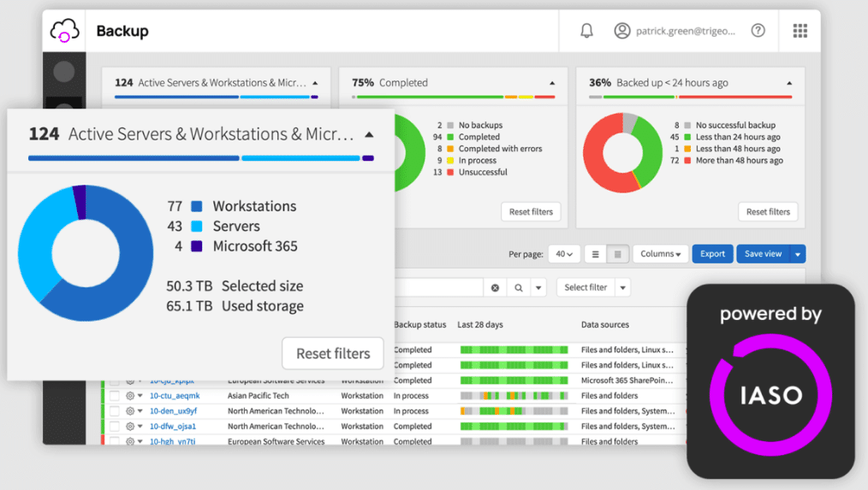Click the gear icon for 10-dfw_ojsa1
Viewport: 868px width, 490px height.
pyautogui.click(x=130, y=427)
